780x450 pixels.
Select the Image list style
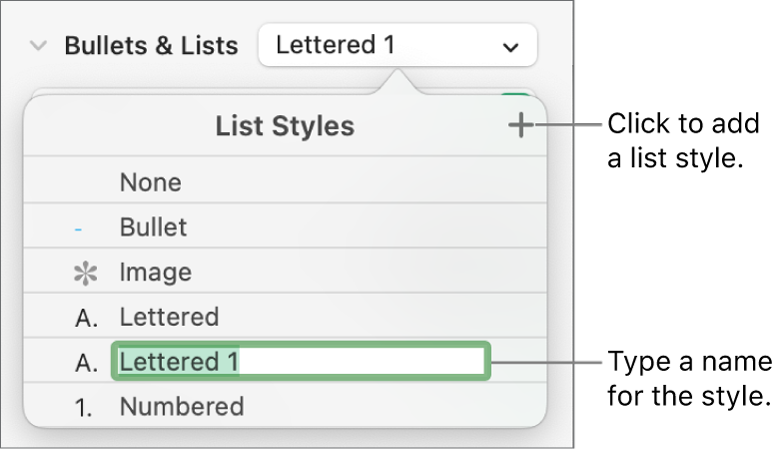155,272
